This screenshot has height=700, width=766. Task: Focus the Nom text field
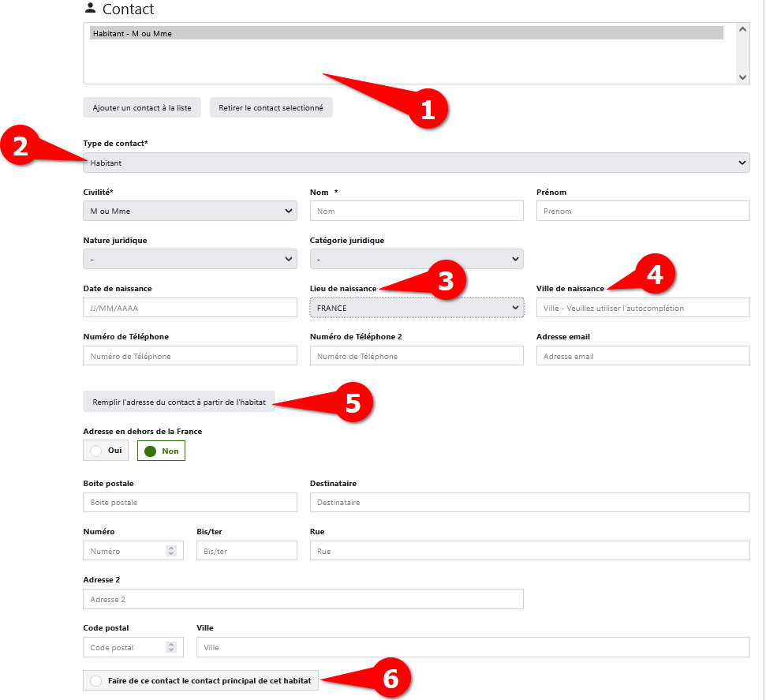click(416, 211)
